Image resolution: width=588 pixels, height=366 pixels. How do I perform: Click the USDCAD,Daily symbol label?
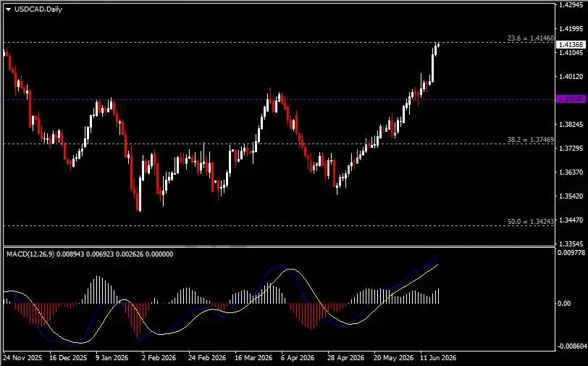pos(38,9)
